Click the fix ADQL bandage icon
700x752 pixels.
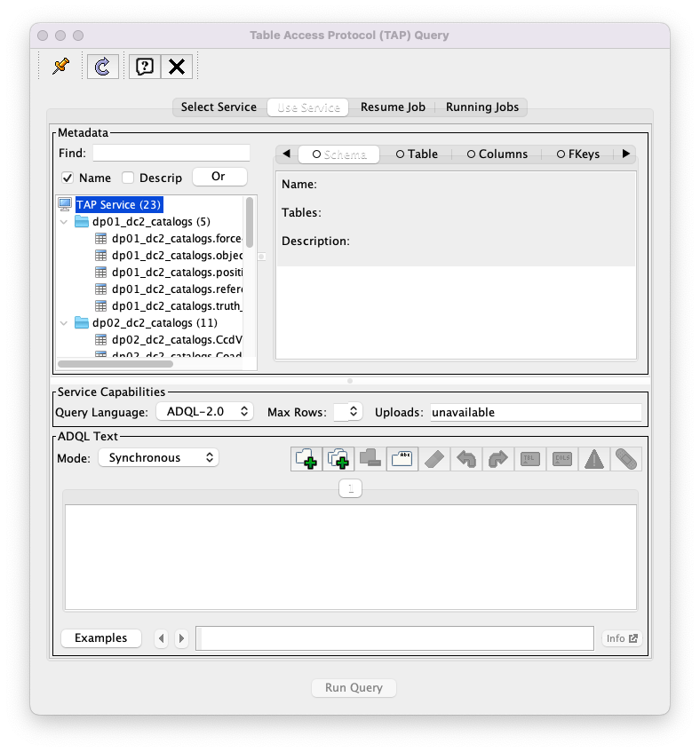click(x=626, y=459)
